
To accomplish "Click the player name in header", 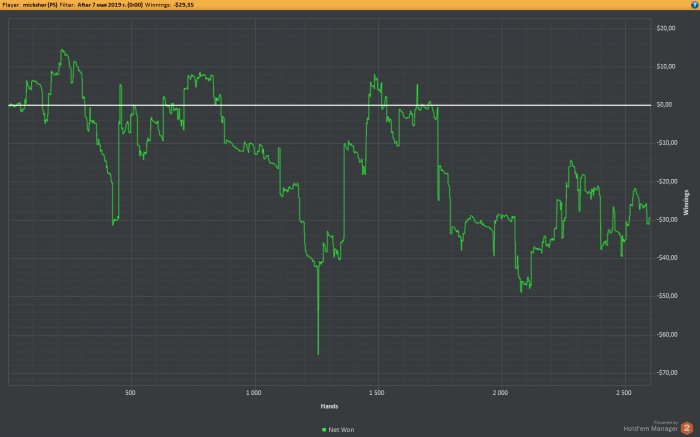I will pyautogui.click(x=40, y=4).
